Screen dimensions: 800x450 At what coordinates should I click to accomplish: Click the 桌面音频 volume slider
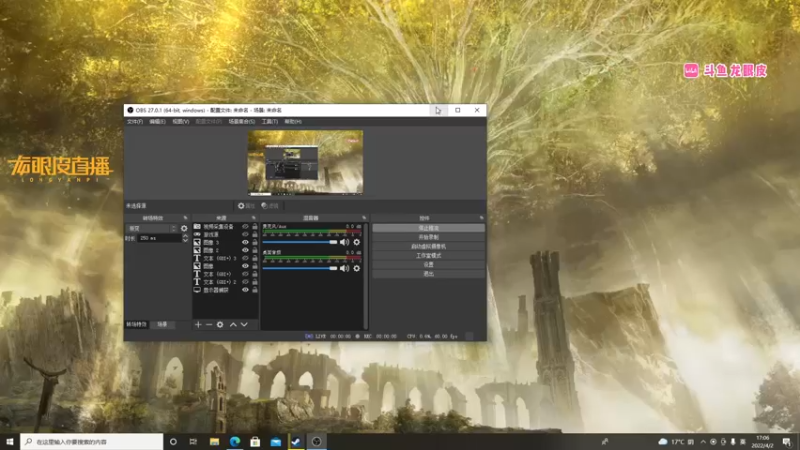pyautogui.click(x=300, y=268)
